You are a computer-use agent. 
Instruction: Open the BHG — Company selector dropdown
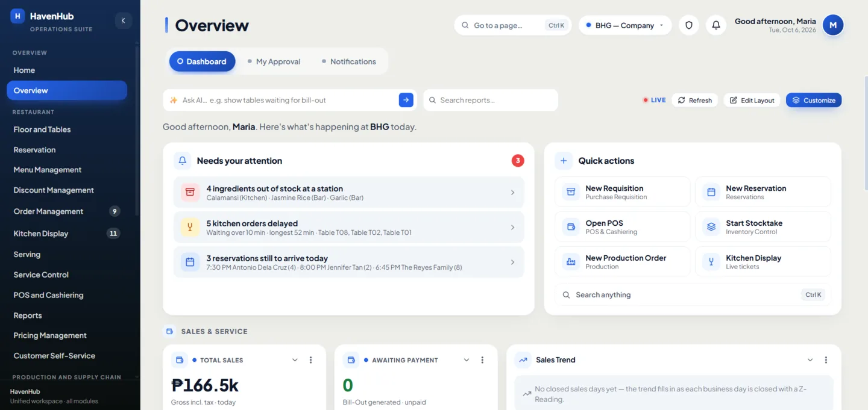pyautogui.click(x=625, y=25)
